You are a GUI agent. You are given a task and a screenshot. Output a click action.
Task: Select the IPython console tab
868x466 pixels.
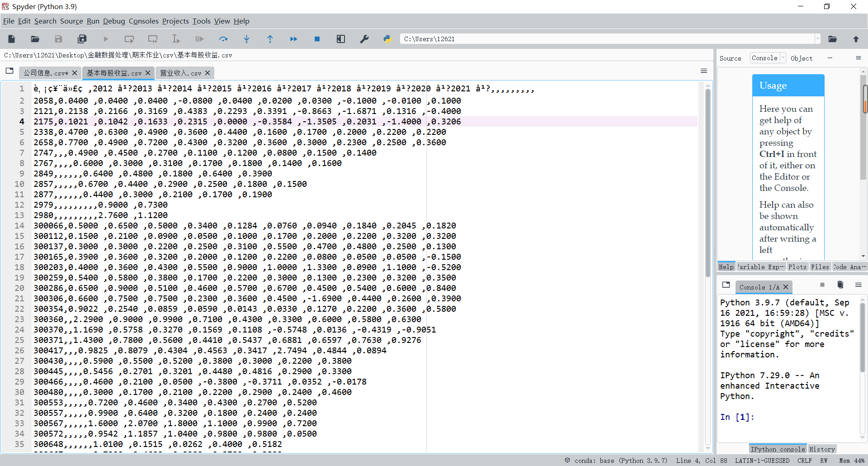pyautogui.click(x=778, y=449)
